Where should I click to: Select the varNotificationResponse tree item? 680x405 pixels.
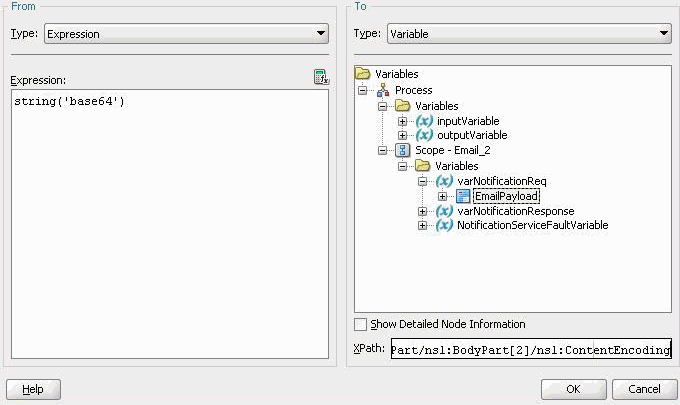pyautogui.click(x=516, y=212)
